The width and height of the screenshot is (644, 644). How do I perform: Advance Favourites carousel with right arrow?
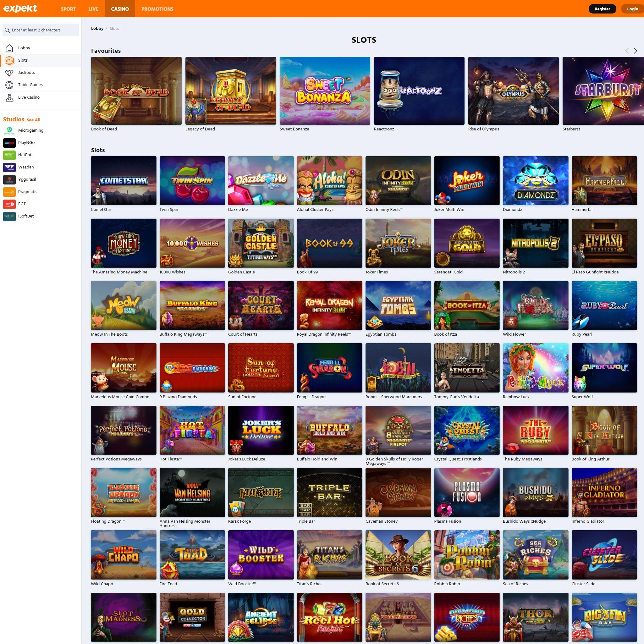tap(635, 51)
